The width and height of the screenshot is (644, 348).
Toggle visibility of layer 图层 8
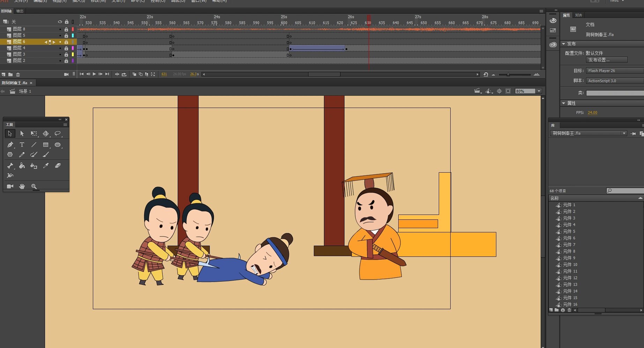coord(60,29)
